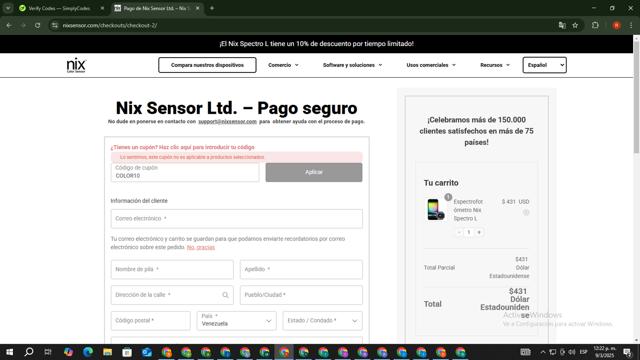Expand the Recursos menu

pyautogui.click(x=495, y=65)
